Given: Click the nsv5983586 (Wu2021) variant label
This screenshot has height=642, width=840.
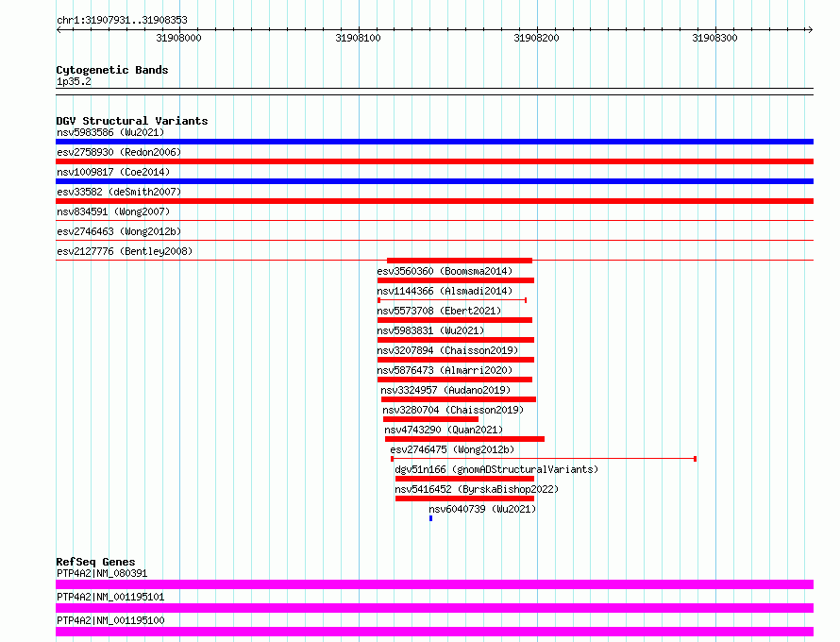Looking at the screenshot, I should click(x=110, y=132).
